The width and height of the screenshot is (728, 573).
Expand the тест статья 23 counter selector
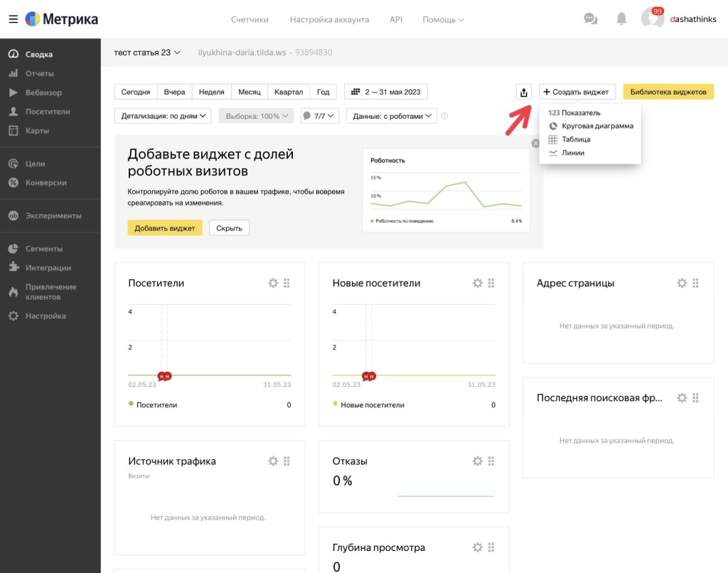click(x=147, y=53)
